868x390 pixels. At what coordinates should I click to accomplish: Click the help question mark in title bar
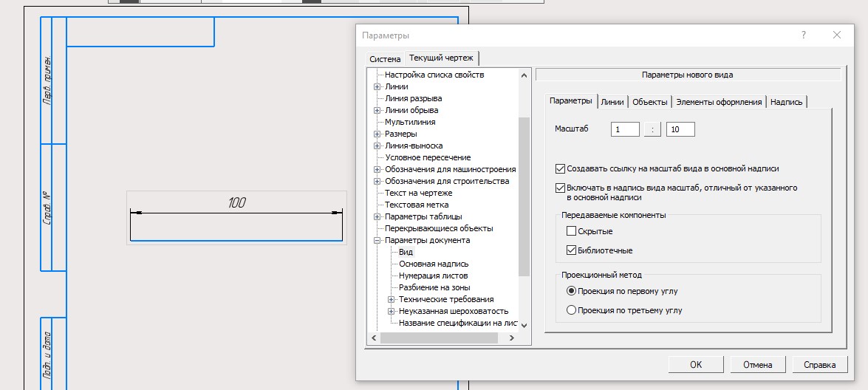[804, 35]
